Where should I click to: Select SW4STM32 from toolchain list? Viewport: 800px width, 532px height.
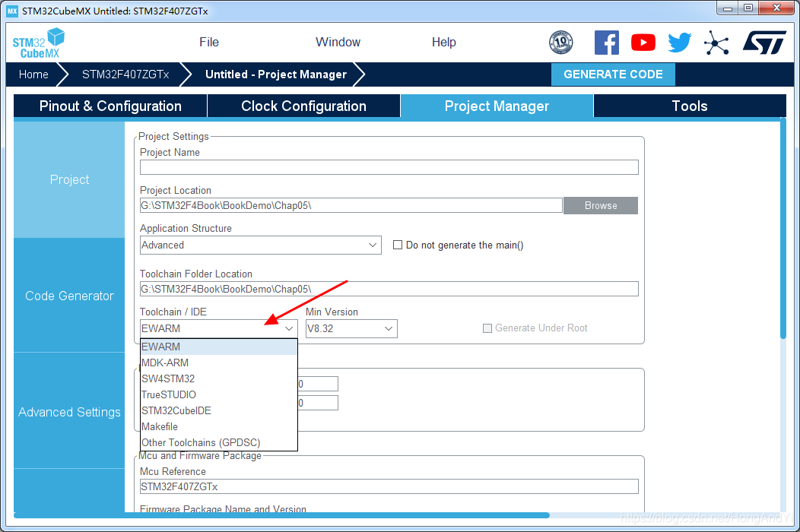[x=219, y=378]
